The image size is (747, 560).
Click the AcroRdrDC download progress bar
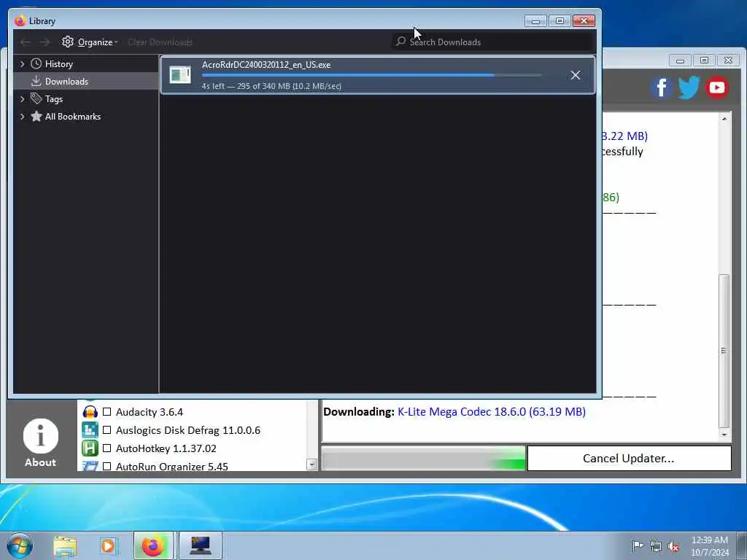pos(371,75)
